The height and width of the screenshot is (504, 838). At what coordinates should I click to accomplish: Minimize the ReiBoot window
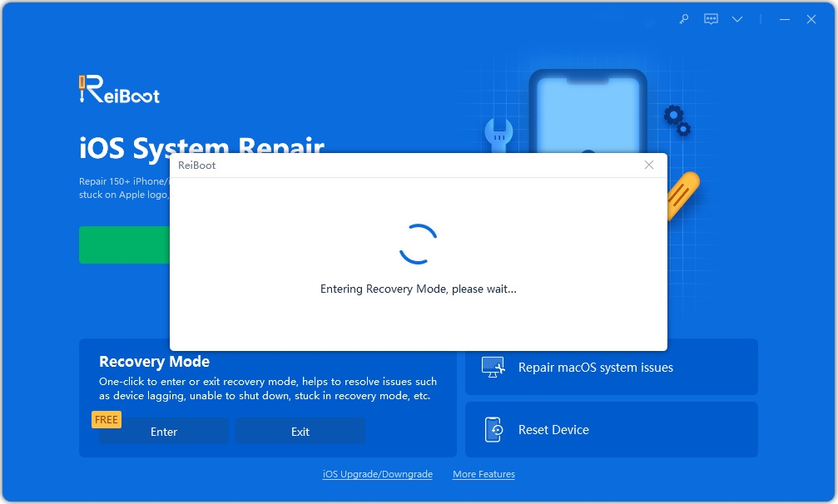[x=783, y=18]
